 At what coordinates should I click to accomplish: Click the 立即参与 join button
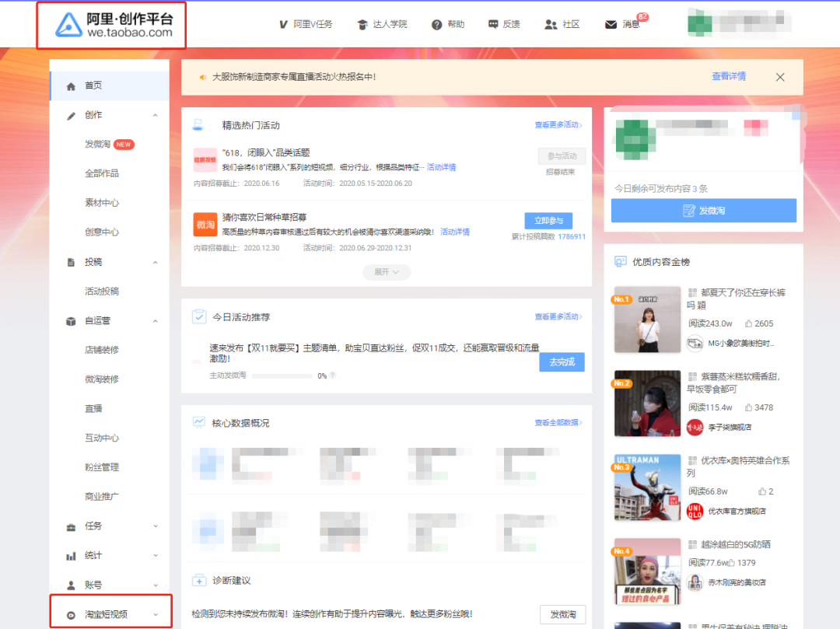click(x=550, y=221)
